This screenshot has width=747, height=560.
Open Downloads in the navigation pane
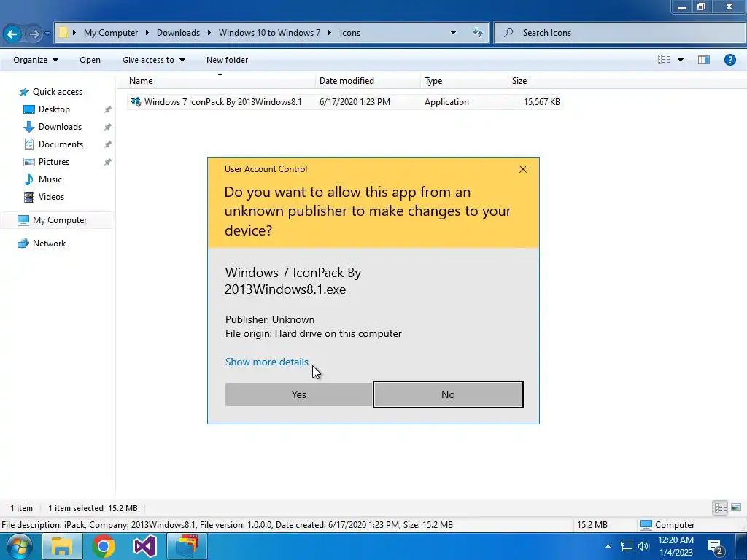[60, 127]
